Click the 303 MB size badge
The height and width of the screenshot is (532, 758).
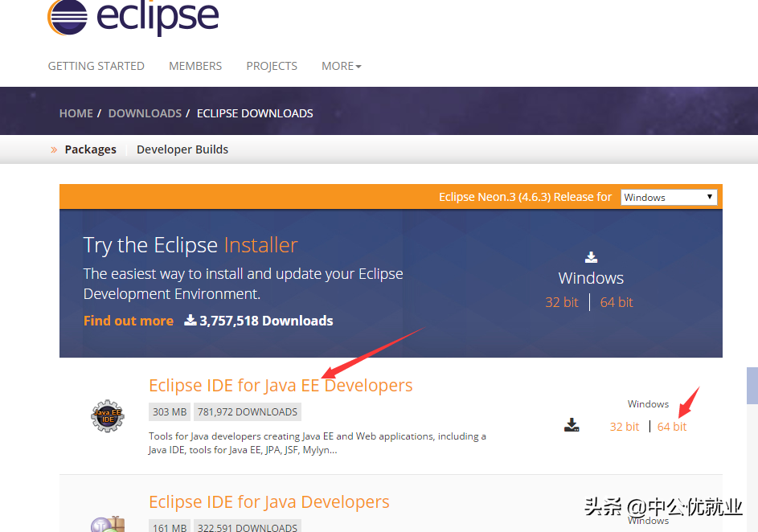point(169,411)
